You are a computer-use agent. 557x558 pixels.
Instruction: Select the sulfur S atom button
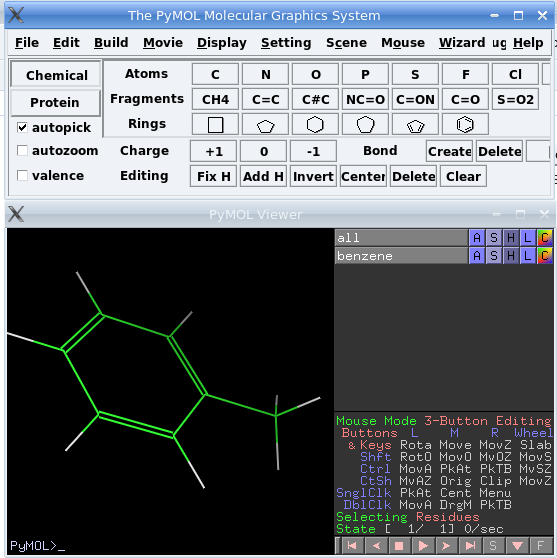(x=415, y=74)
